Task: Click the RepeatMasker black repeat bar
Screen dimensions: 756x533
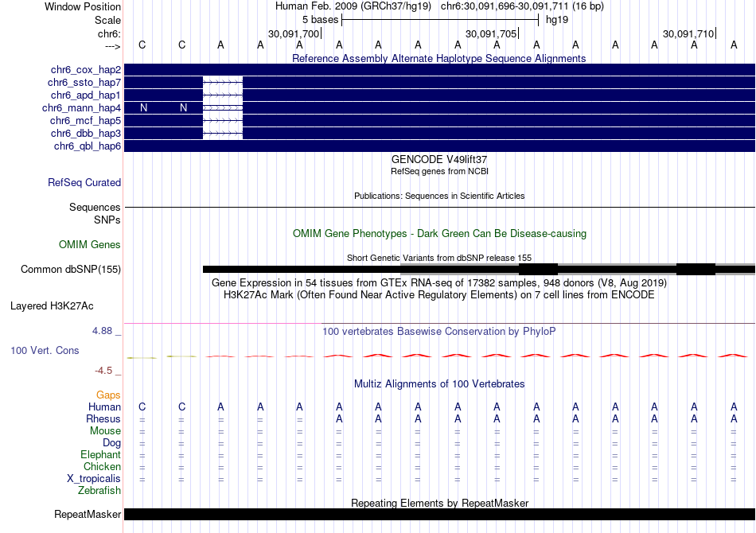Action: 439,514
